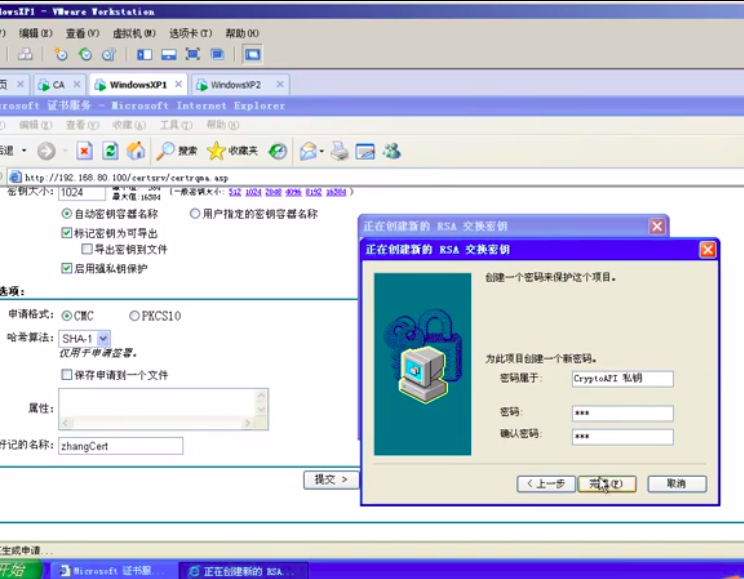
Task: Click the vertical scrollbar of attributes box
Action: 261,403
